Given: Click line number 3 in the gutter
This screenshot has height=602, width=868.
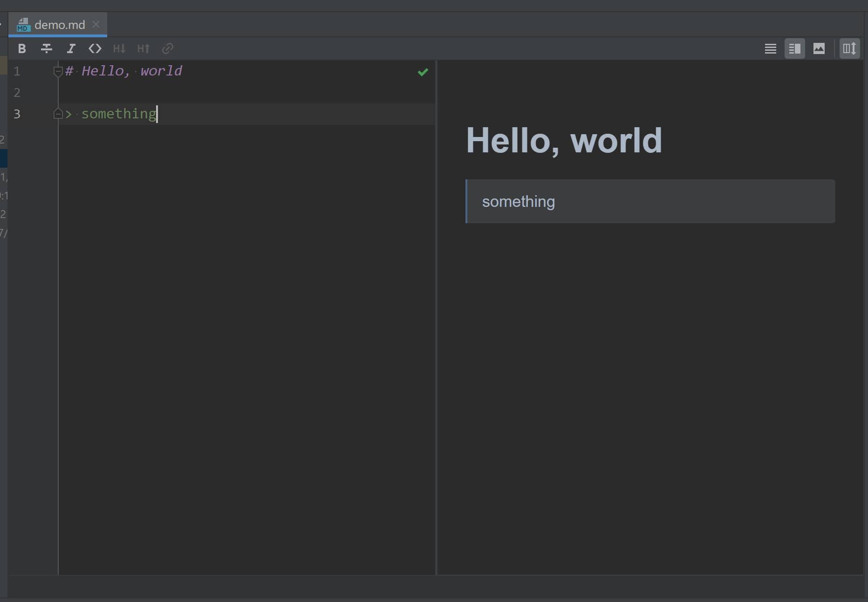Looking at the screenshot, I should pyautogui.click(x=17, y=114).
